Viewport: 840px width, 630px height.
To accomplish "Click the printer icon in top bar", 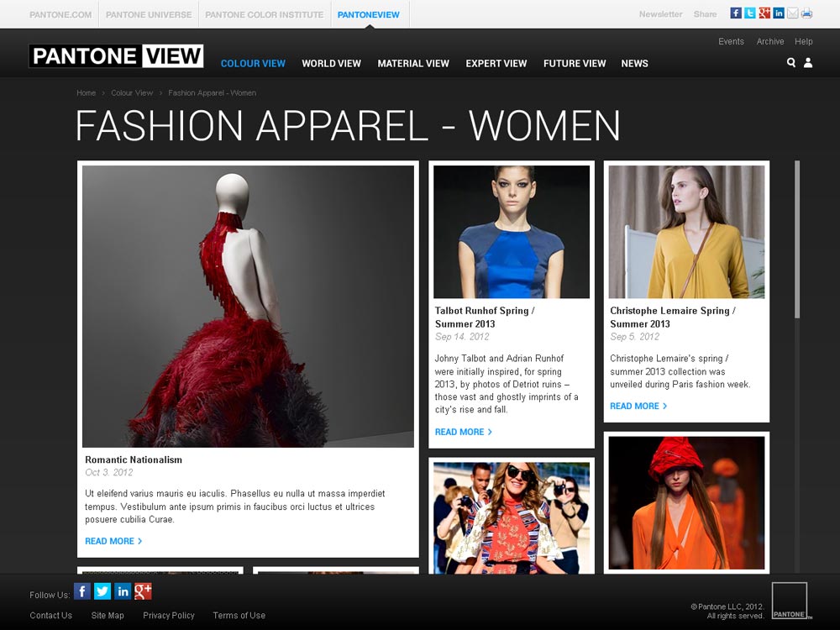I will click(x=806, y=13).
